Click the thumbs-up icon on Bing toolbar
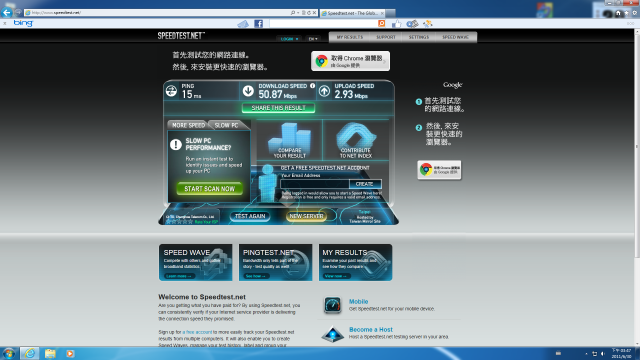Image resolution: width=640 pixels, height=360 pixels. pyautogui.click(x=396, y=24)
